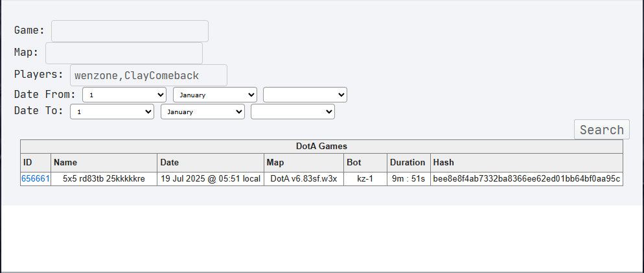Viewport: 644px width, 273px height.
Task: Open the Date To month dropdown
Action: pyautogui.click(x=203, y=112)
